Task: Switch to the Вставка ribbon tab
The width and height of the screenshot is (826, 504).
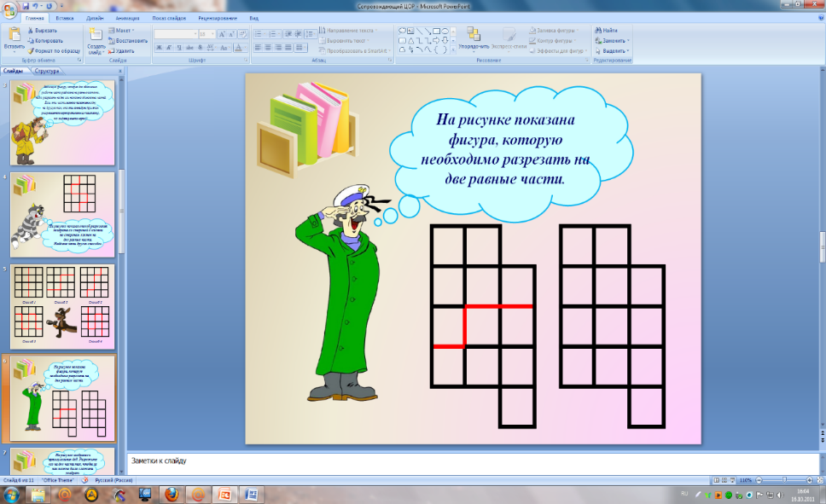Action: (64, 18)
